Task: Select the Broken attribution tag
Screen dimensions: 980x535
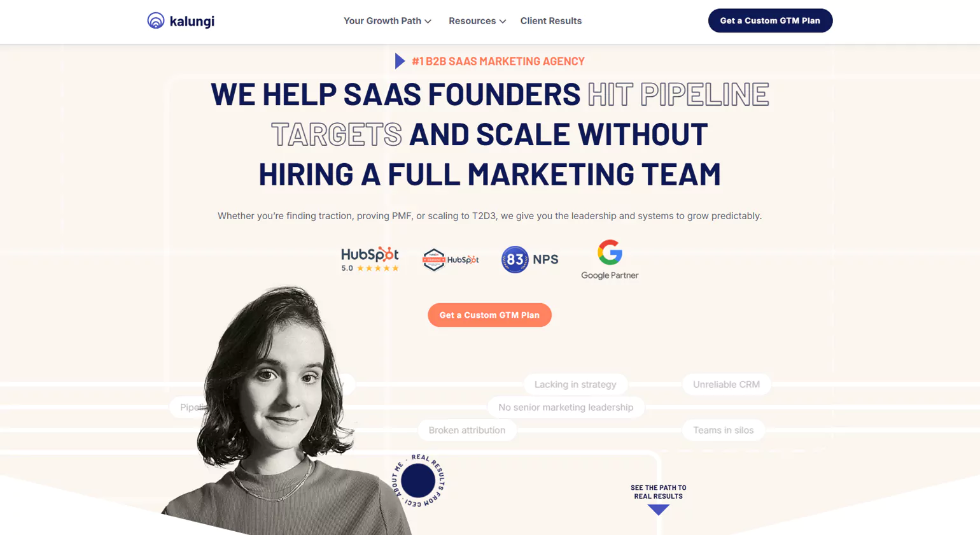Action: pos(467,431)
